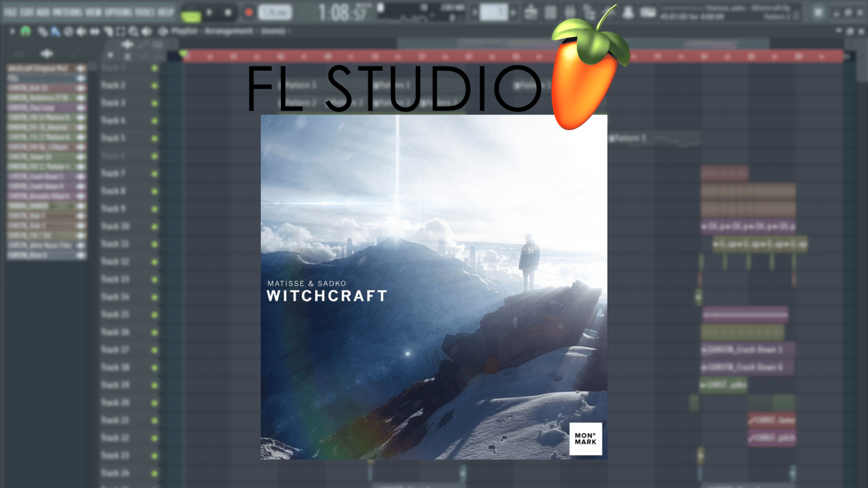Mute Track 9 using its green dot
The width and height of the screenshot is (868, 488).
pyautogui.click(x=155, y=209)
